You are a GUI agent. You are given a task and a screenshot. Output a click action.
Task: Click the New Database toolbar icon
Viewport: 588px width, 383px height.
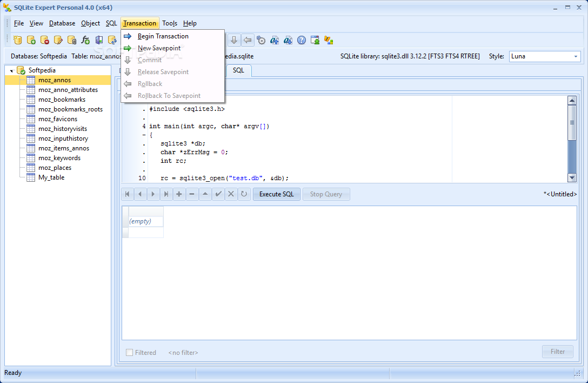pyautogui.click(x=18, y=40)
